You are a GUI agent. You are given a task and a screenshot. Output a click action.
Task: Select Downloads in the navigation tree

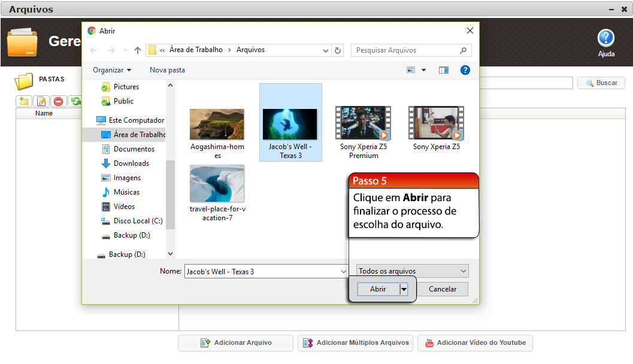[131, 163]
